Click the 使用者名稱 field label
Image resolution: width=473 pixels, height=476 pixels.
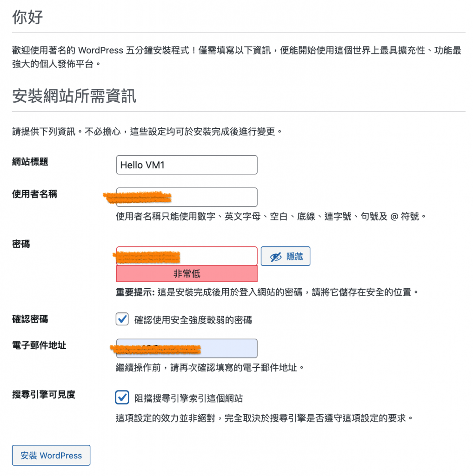[34, 194]
